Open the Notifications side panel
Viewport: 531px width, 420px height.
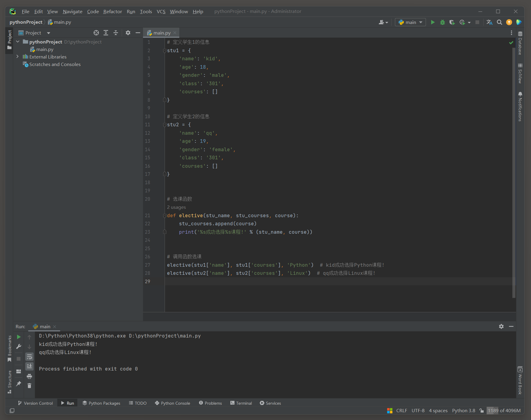point(520,106)
